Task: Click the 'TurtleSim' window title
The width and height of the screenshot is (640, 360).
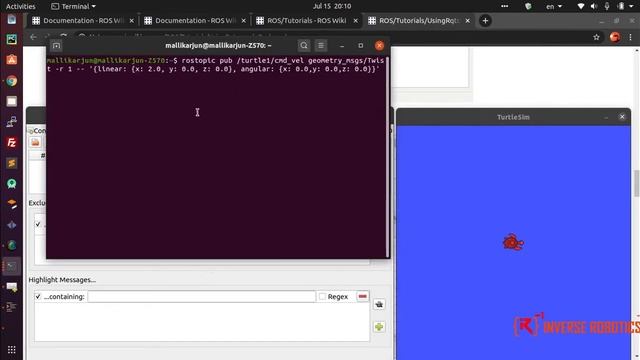Action: (513, 117)
